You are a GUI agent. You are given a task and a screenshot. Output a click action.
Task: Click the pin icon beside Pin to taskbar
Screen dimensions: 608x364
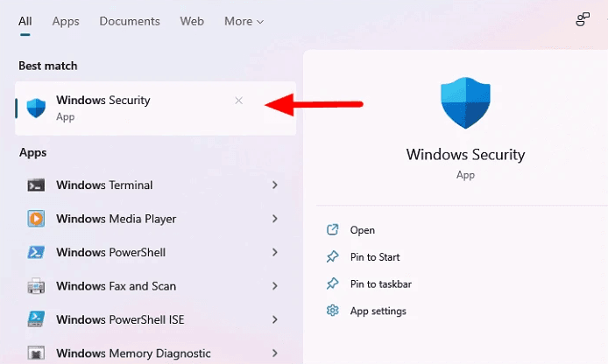coord(333,283)
